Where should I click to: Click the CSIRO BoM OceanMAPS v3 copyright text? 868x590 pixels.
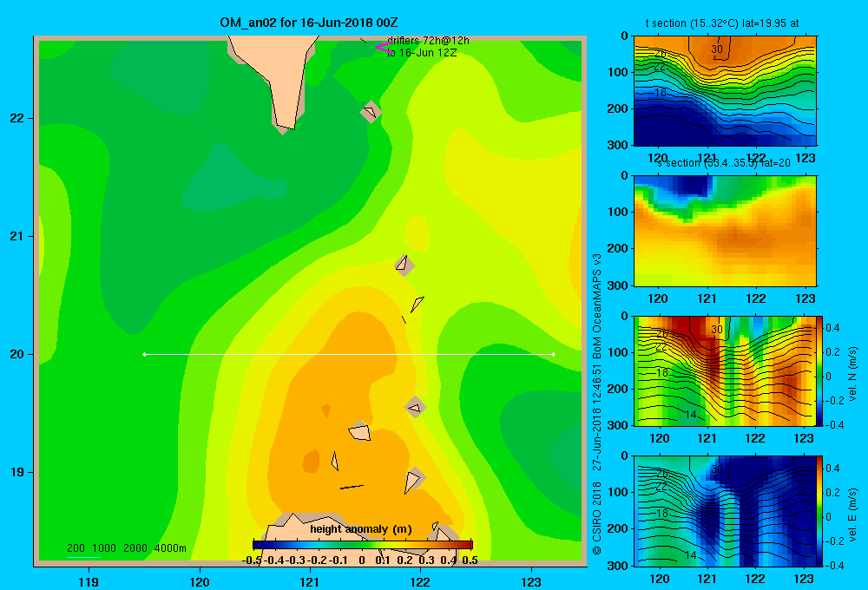pyautogui.click(x=597, y=404)
